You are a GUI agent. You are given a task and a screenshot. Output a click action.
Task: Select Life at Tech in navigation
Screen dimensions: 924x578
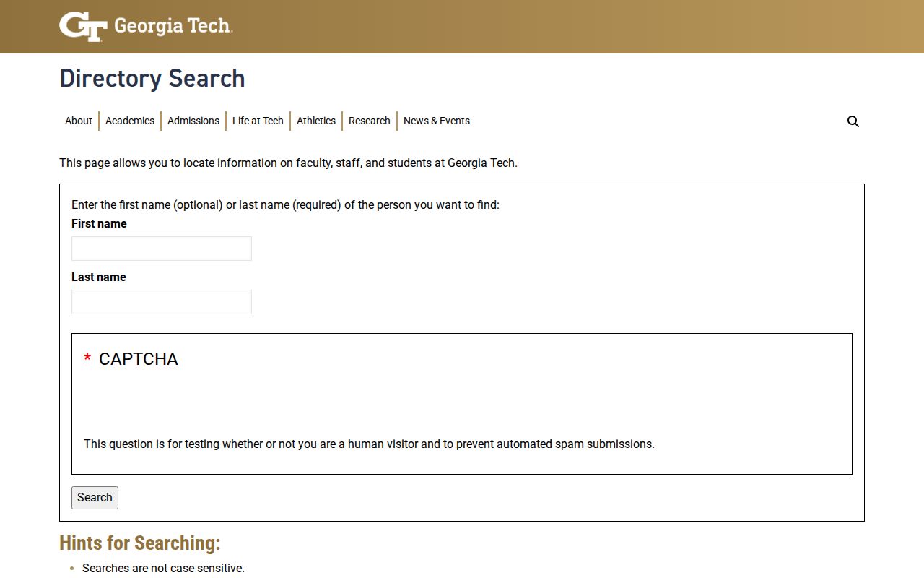click(258, 121)
